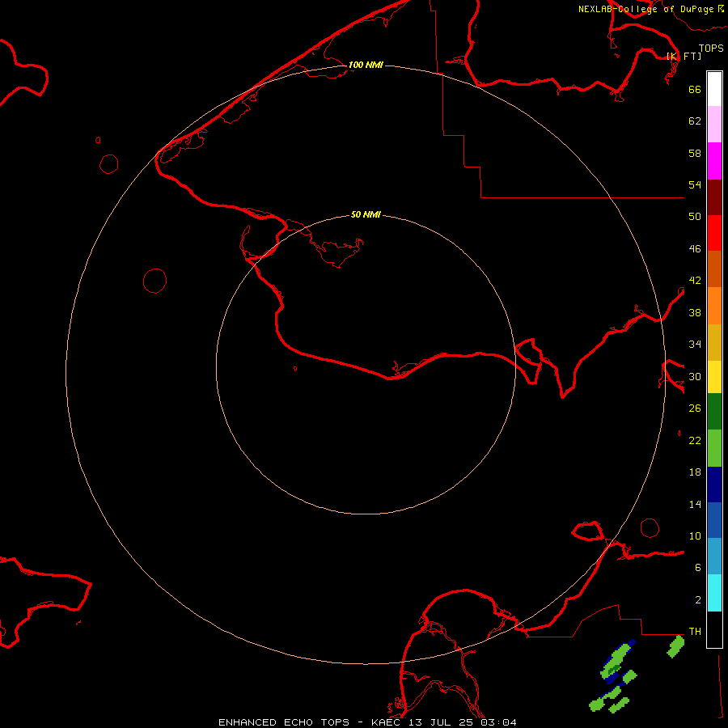Screen dimensions: 728x728
Task: Click the "38" legend value
Action: click(695, 313)
